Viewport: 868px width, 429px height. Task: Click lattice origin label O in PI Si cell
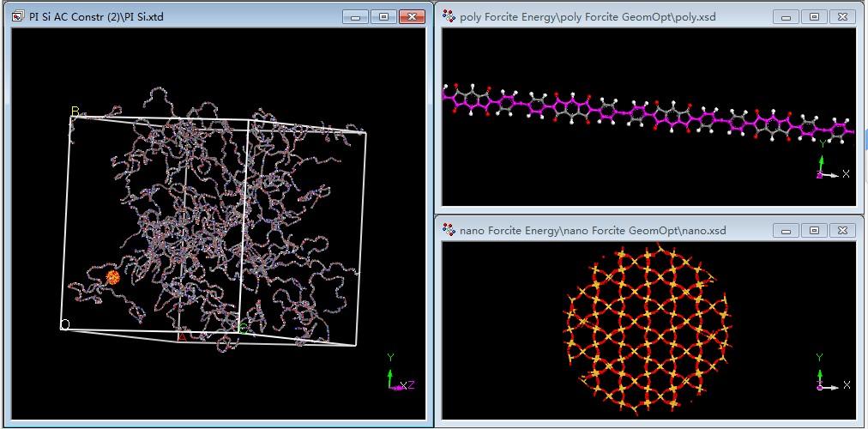tap(65, 324)
